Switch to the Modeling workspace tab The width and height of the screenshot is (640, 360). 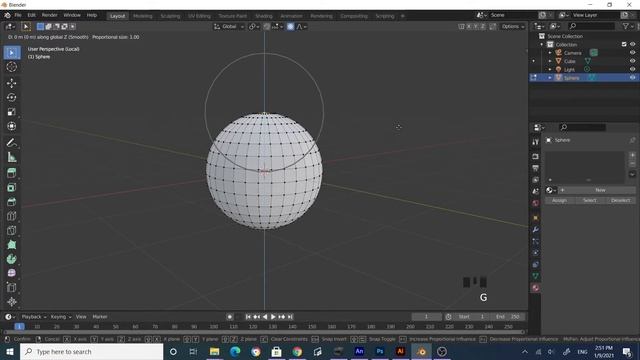(142, 16)
